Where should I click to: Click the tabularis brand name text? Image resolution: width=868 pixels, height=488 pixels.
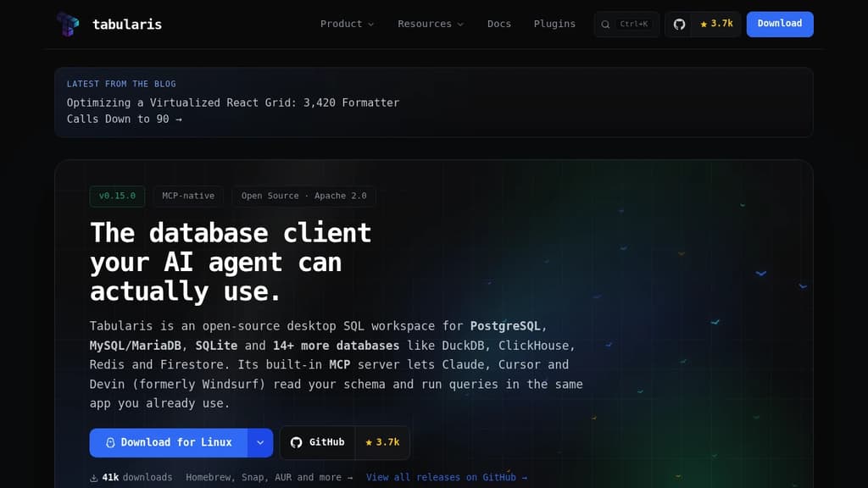(127, 25)
